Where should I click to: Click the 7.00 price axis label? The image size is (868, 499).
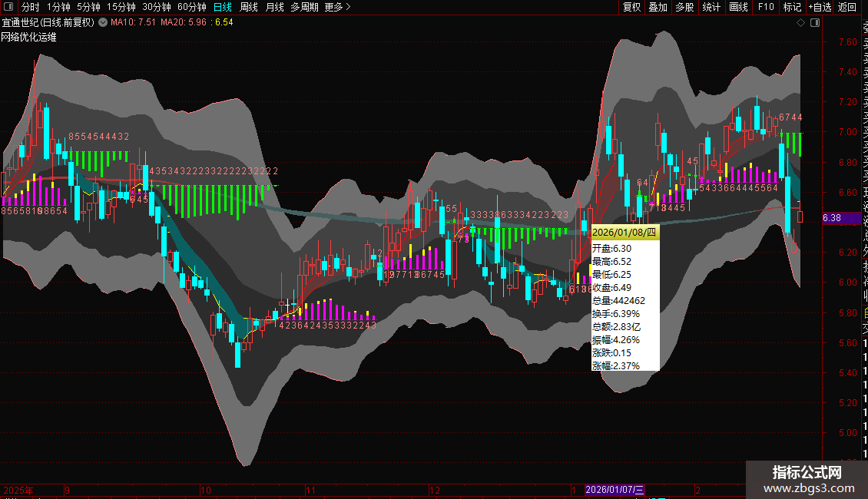pos(847,132)
